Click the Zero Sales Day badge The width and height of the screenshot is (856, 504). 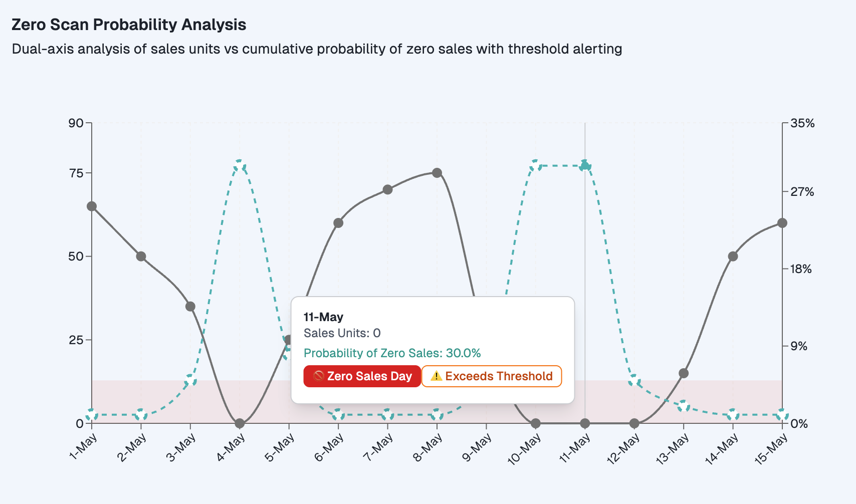(362, 376)
